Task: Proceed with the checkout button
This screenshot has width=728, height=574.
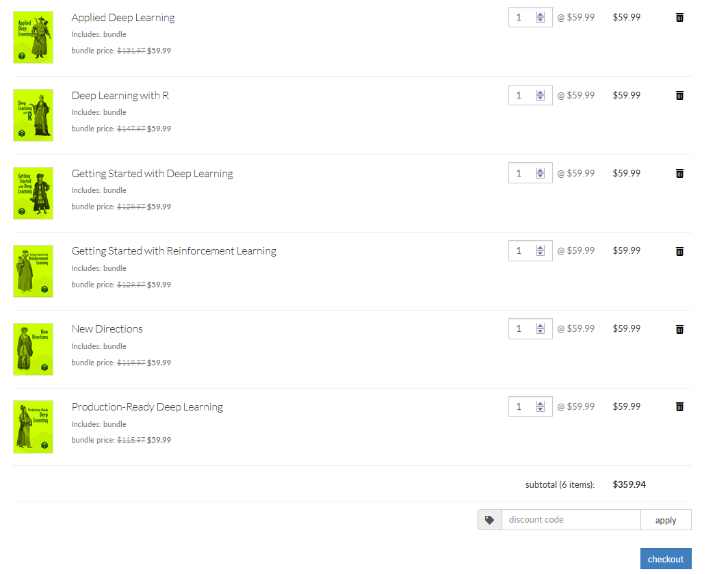Action: [666, 559]
